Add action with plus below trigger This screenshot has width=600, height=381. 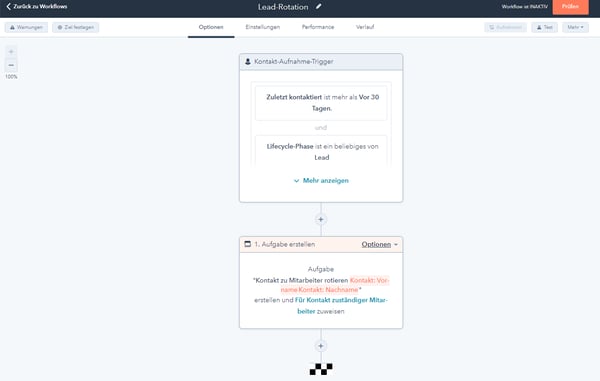point(321,220)
